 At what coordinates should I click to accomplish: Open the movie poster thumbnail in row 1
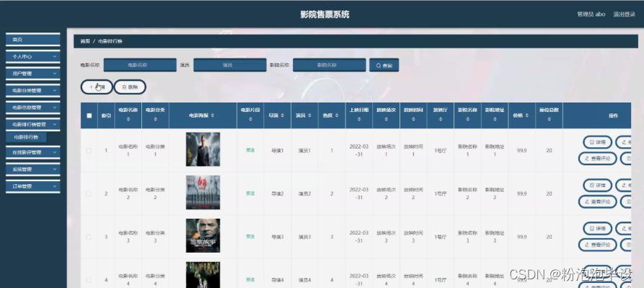(203, 149)
